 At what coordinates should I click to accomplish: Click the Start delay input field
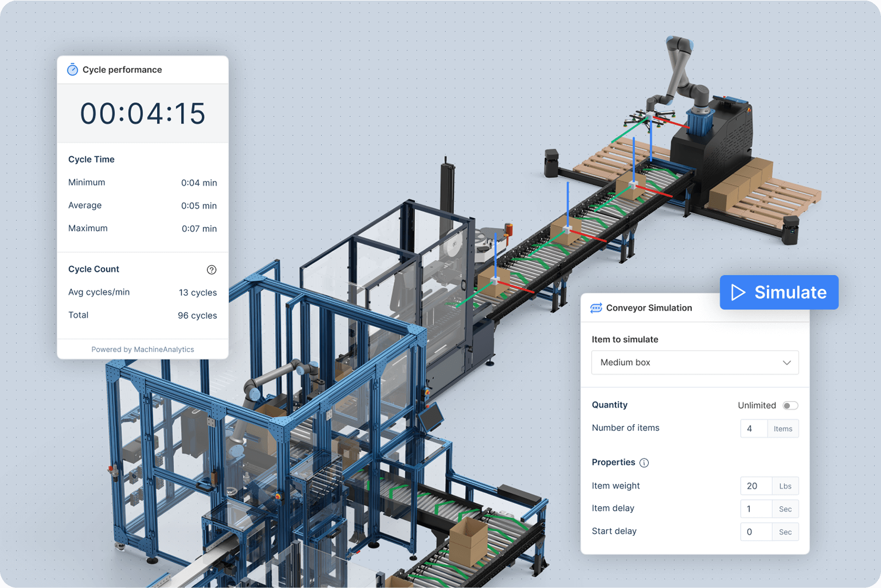coord(755,531)
